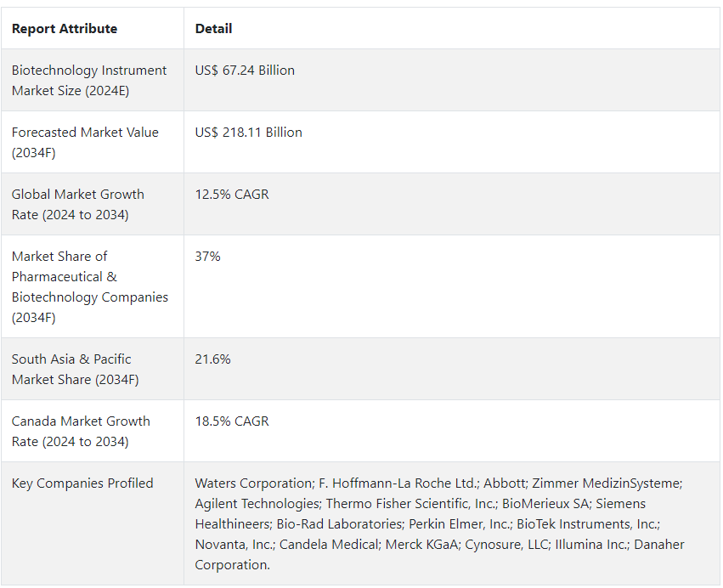This screenshot has width=723, height=588.
Task: Click 'Thermo Fisher Scientific, Inc.' text
Action: (410, 503)
